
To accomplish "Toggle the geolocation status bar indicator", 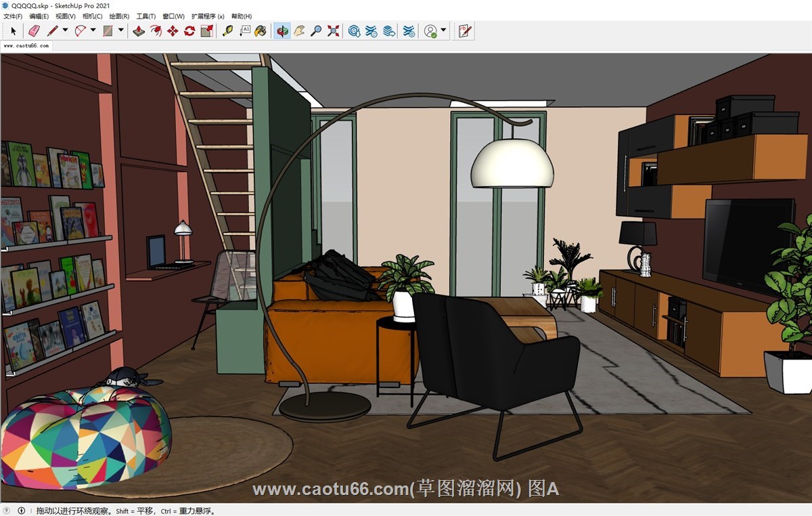I will [7, 511].
